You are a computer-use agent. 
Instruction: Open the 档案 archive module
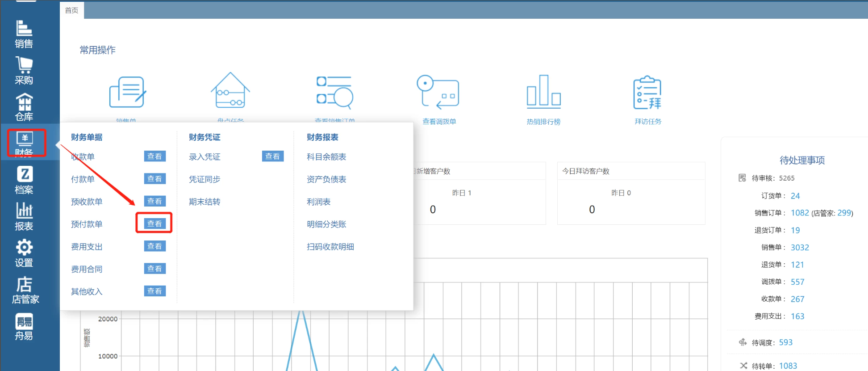point(24,180)
